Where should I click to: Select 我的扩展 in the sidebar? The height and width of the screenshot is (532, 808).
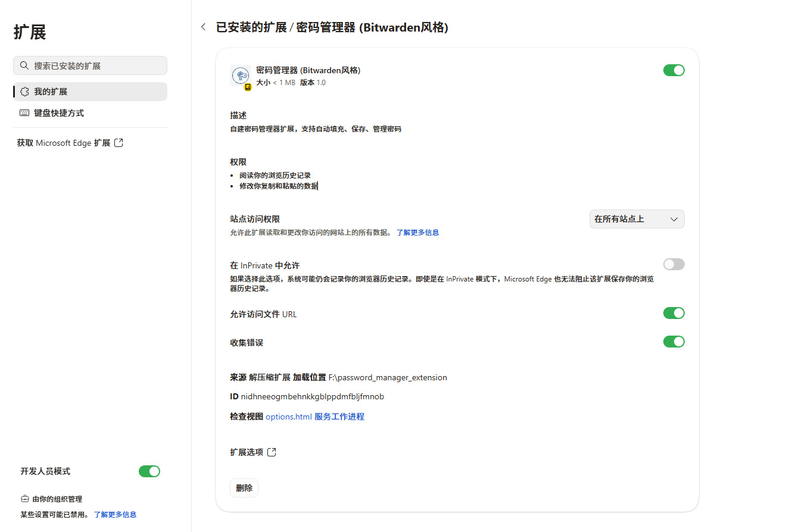point(90,92)
